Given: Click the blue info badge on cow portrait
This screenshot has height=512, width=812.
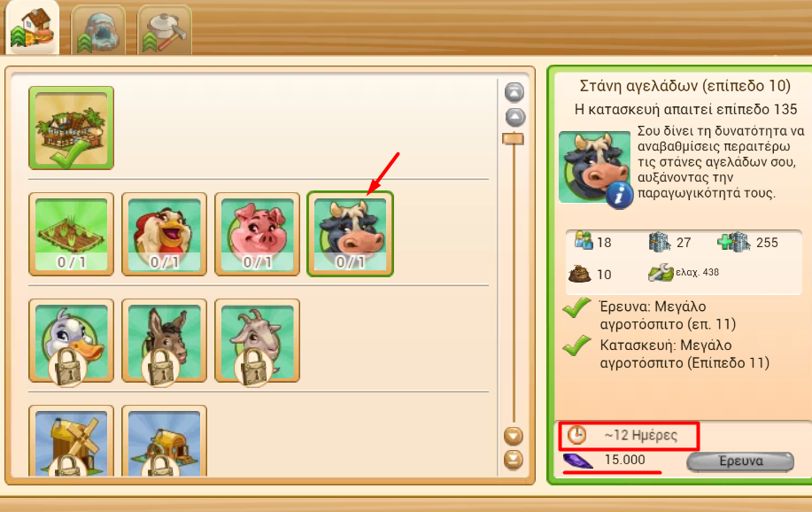Looking at the screenshot, I should pos(619,195).
